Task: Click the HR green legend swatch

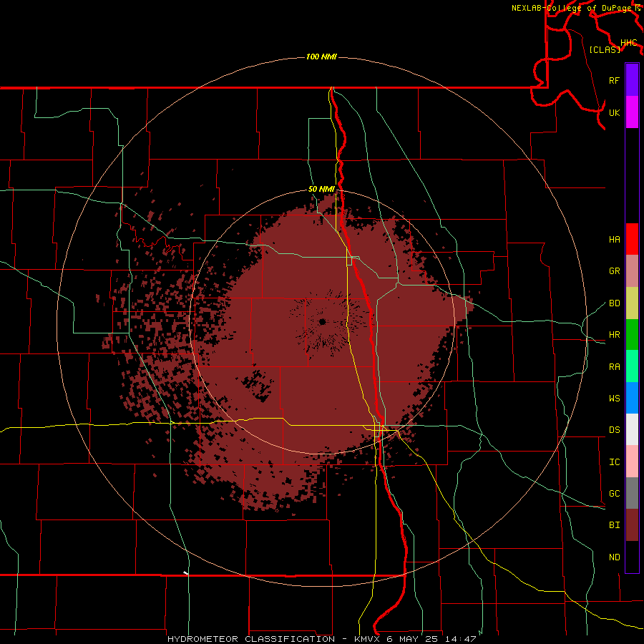Action: pyautogui.click(x=632, y=335)
